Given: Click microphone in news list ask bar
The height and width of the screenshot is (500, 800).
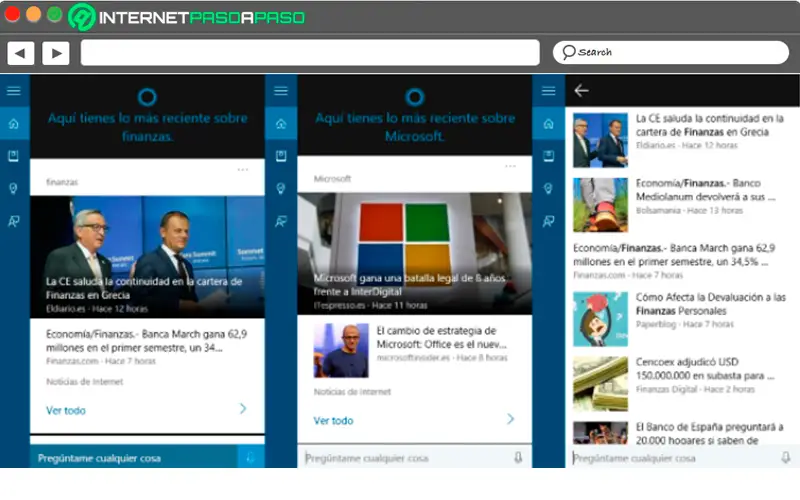Looking at the screenshot, I should point(786,458).
